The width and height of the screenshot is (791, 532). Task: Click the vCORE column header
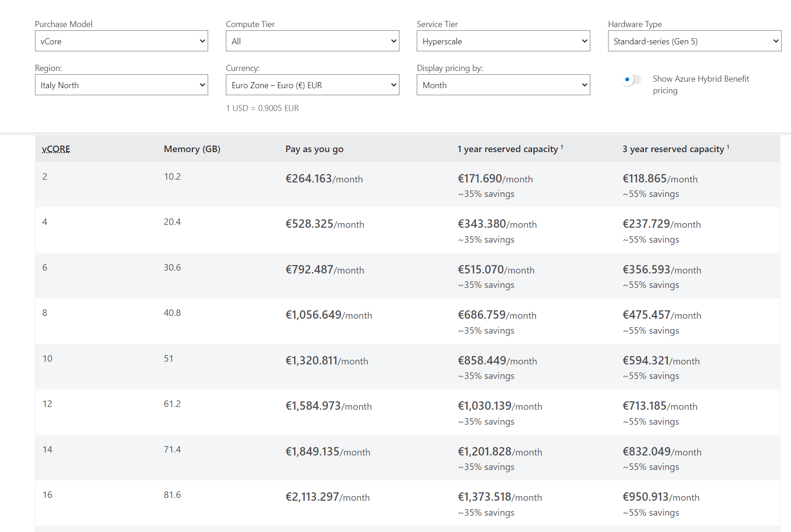point(56,149)
